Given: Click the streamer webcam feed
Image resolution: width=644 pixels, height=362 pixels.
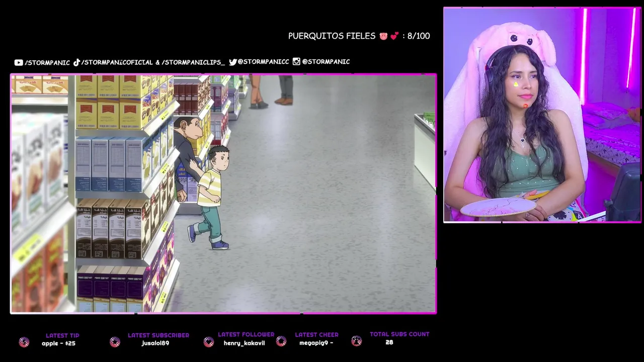Looking at the screenshot, I should 542,115.
